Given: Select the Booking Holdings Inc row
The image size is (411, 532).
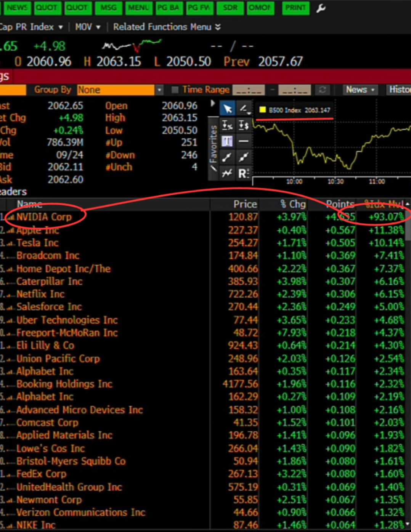Looking at the screenshot, I should pyautogui.click(x=202, y=384).
